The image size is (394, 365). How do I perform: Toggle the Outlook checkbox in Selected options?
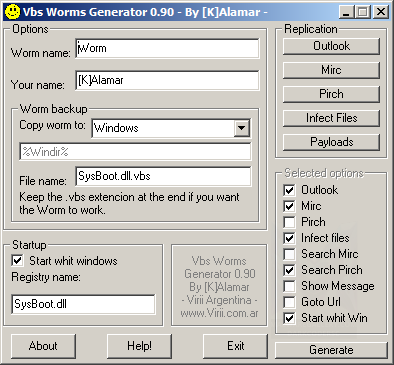pyautogui.click(x=289, y=190)
